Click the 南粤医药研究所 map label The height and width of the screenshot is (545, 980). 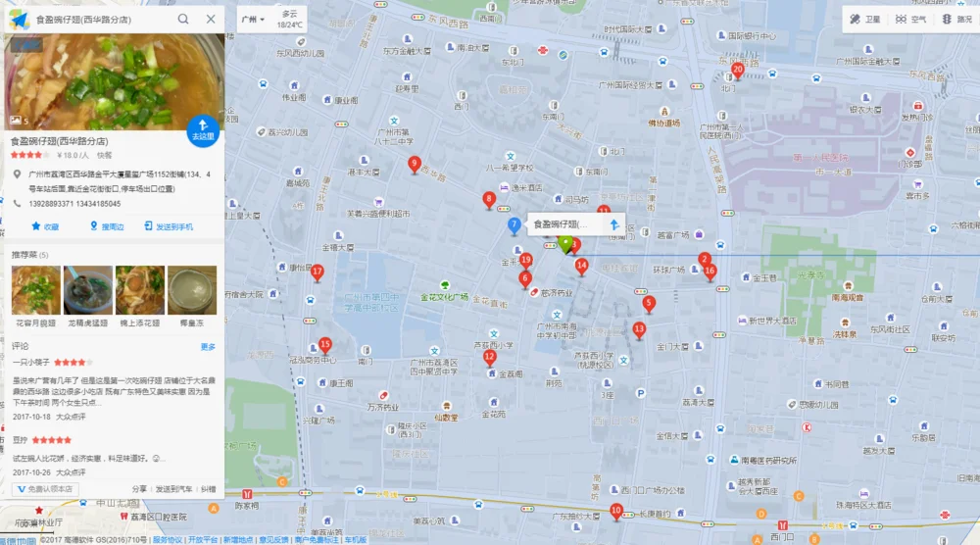pyautogui.click(x=768, y=460)
